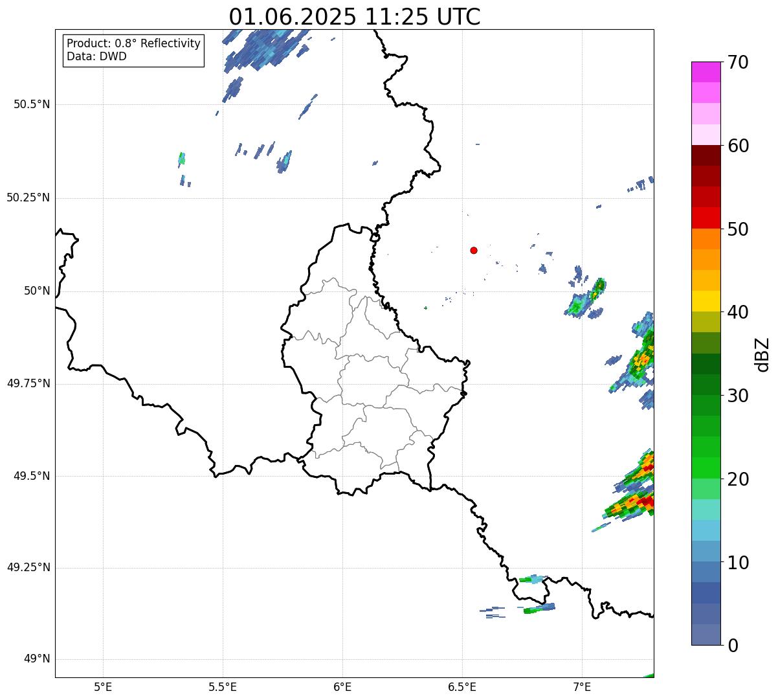Click the magenta top colorbar segment

coord(706,72)
